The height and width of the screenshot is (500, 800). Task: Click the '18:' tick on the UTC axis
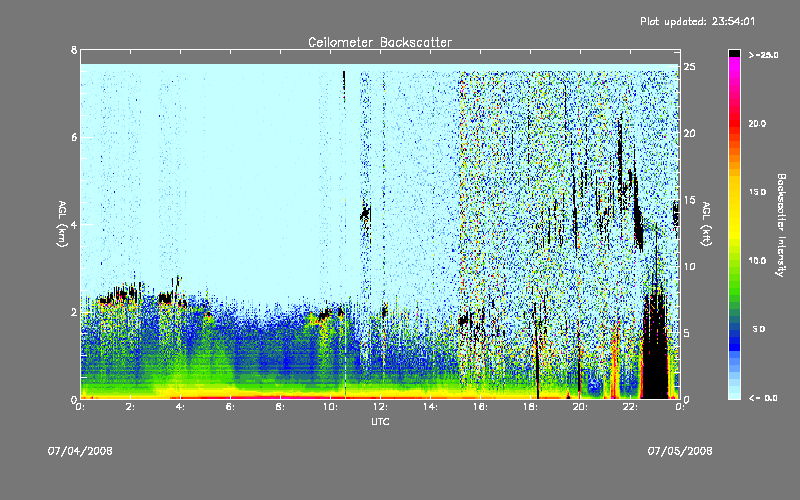(530, 407)
